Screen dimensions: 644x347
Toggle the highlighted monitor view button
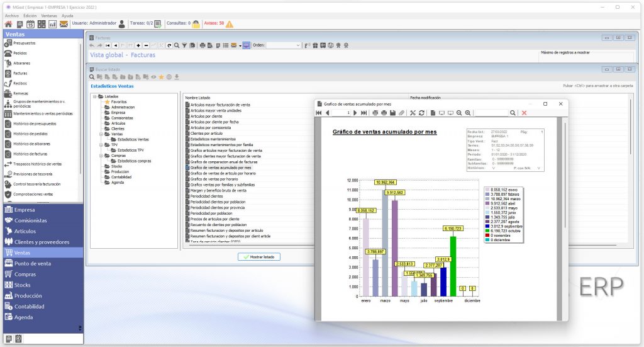click(246, 45)
